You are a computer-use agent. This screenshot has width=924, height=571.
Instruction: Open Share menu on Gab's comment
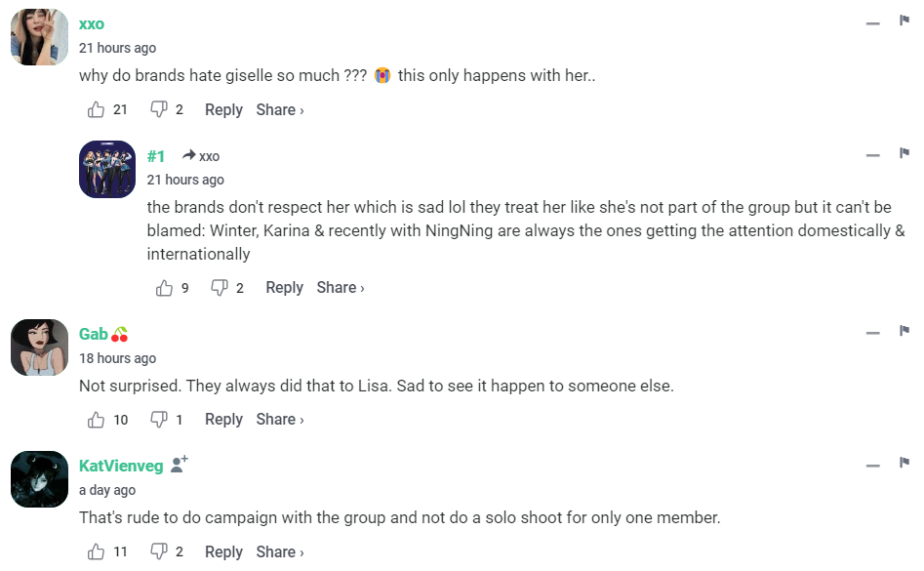[280, 420]
